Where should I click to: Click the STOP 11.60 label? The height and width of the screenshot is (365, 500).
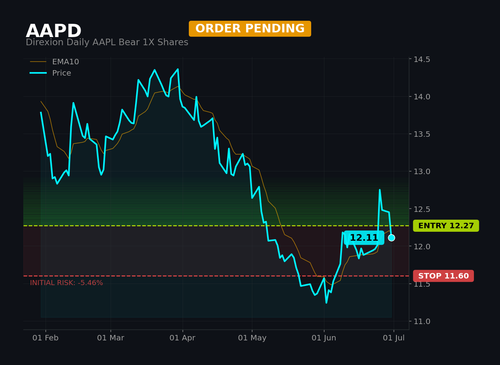click(x=443, y=276)
